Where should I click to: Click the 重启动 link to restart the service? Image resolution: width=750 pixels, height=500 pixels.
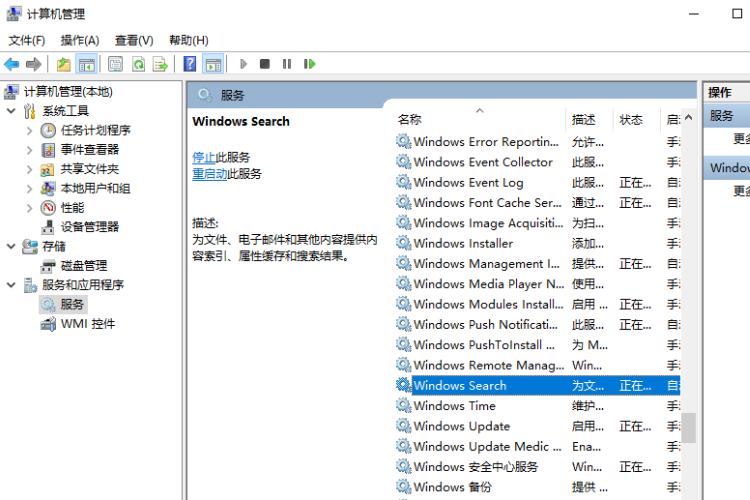[x=209, y=173]
